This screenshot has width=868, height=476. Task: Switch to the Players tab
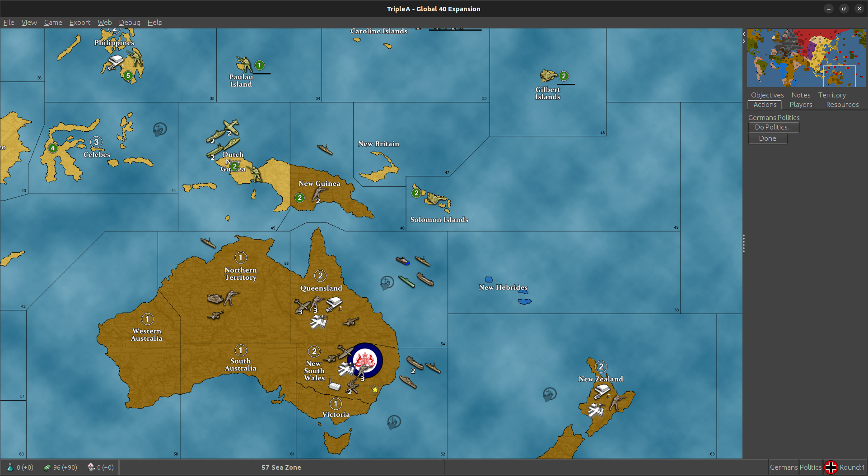[x=800, y=105]
